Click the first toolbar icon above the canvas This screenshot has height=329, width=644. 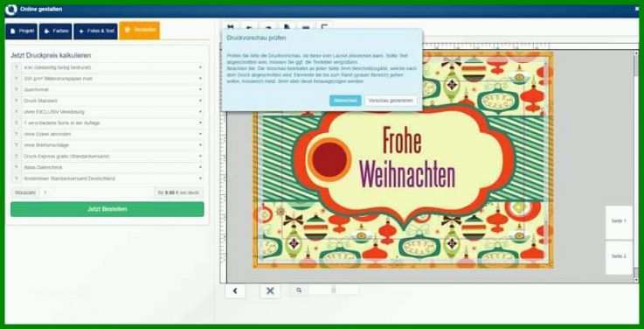[231, 26]
